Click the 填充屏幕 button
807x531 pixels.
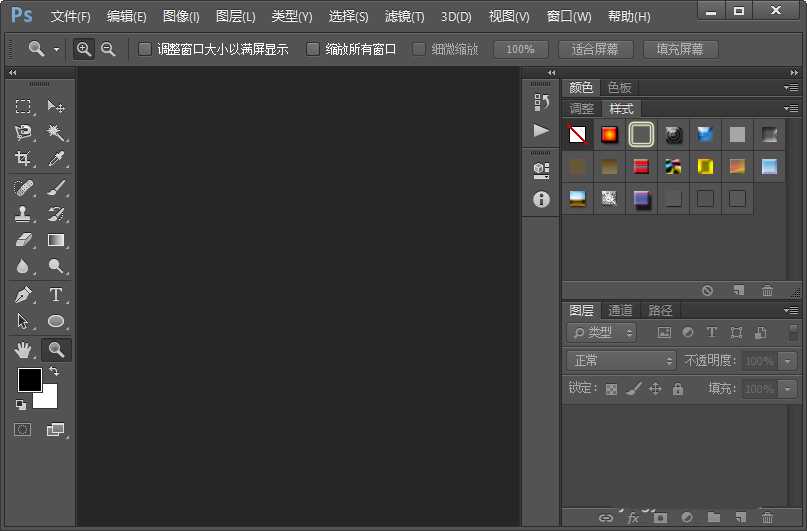[x=679, y=49]
